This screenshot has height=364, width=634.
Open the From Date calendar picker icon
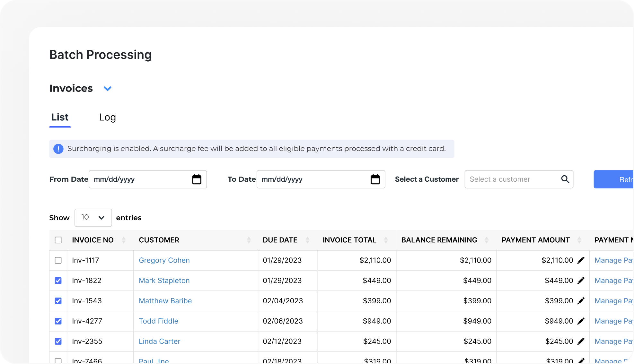pos(197,179)
